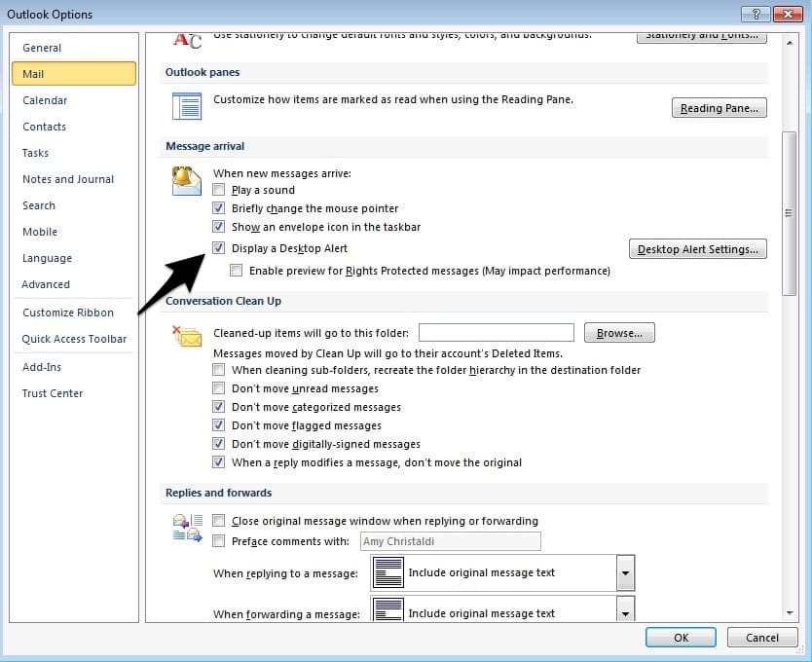
Task: Click the forwarding message text preview icon
Action: [388, 612]
